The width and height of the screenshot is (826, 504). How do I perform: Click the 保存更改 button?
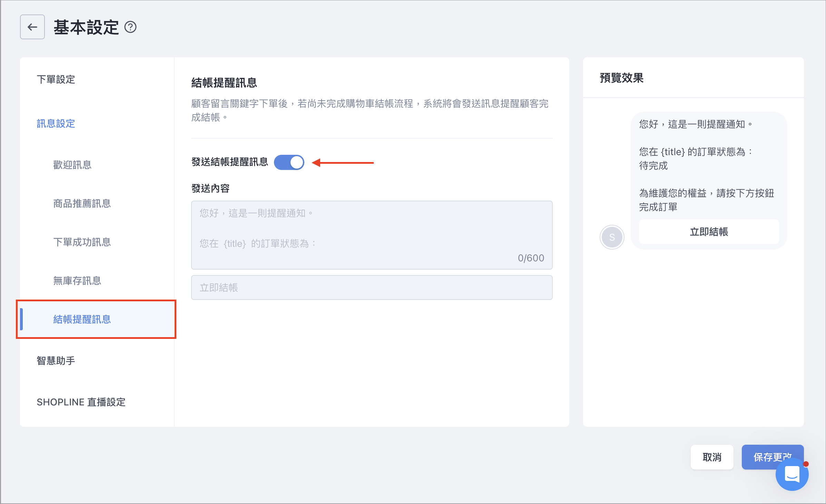pos(773,457)
